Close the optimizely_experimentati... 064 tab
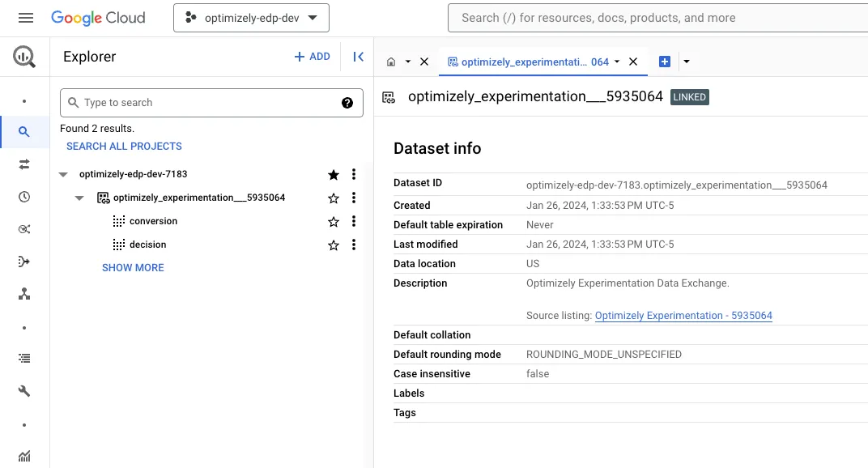Image resolution: width=868 pixels, height=468 pixels. coord(633,62)
